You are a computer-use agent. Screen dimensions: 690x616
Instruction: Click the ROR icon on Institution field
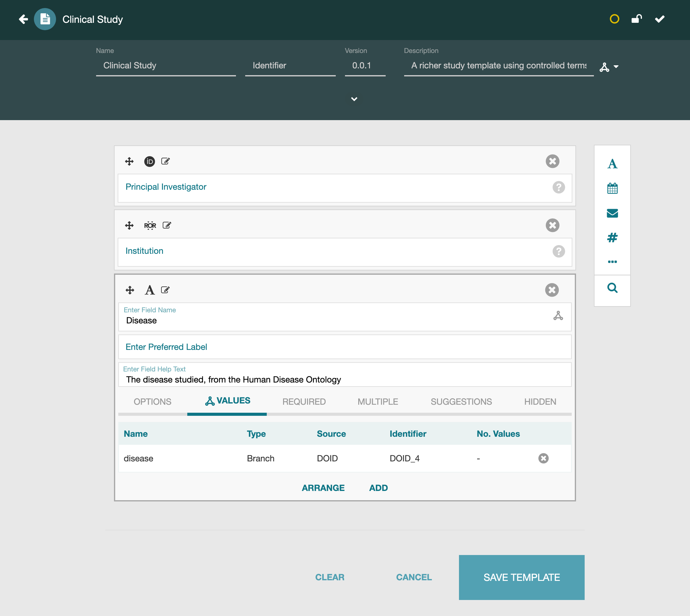pos(150,225)
